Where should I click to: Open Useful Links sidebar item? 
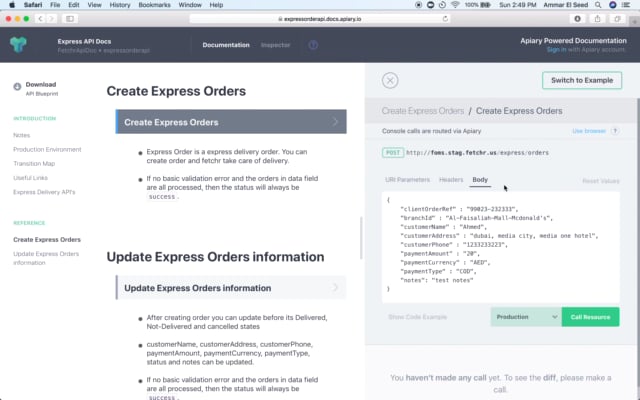[x=30, y=178]
